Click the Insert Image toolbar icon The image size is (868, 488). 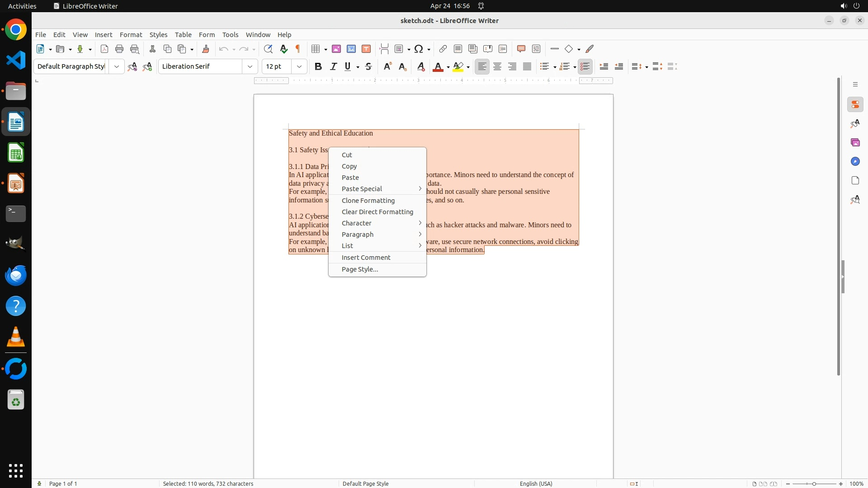click(336, 49)
